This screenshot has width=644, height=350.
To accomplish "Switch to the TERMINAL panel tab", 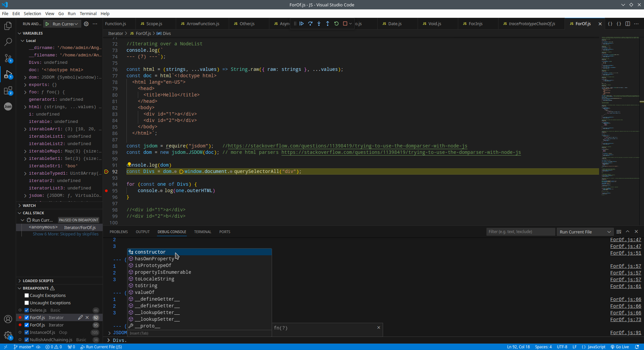I will coord(203,232).
